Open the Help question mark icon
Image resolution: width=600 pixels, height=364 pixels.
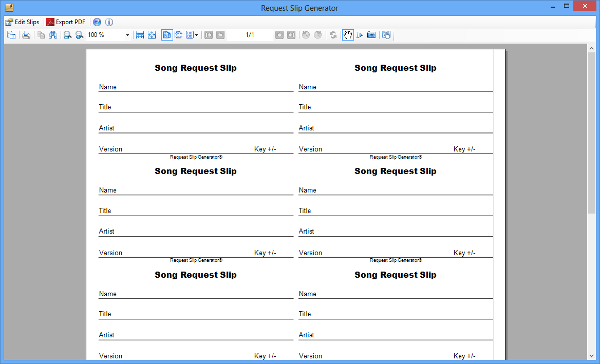(97, 22)
